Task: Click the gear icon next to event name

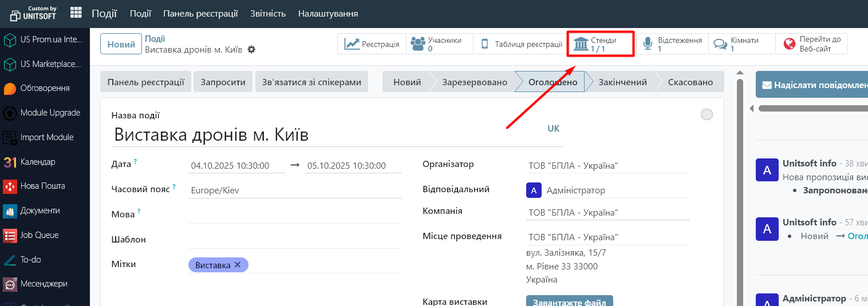Action: (251, 50)
